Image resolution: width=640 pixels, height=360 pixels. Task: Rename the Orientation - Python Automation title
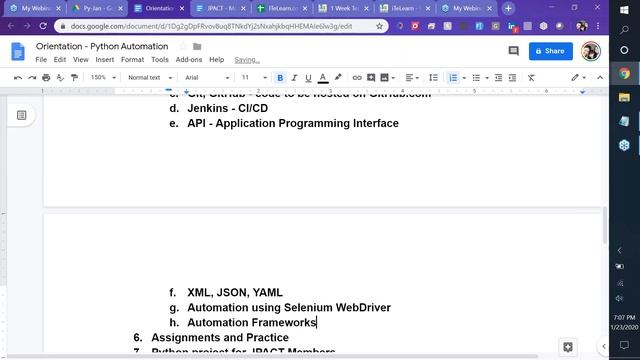[x=102, y=46]
